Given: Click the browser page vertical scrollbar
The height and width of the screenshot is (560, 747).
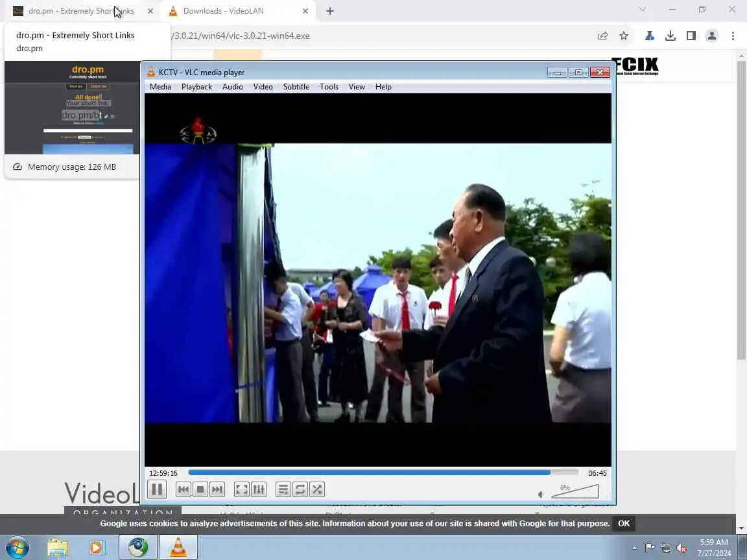Looking at the screenshot, I should tap(741, 209).
